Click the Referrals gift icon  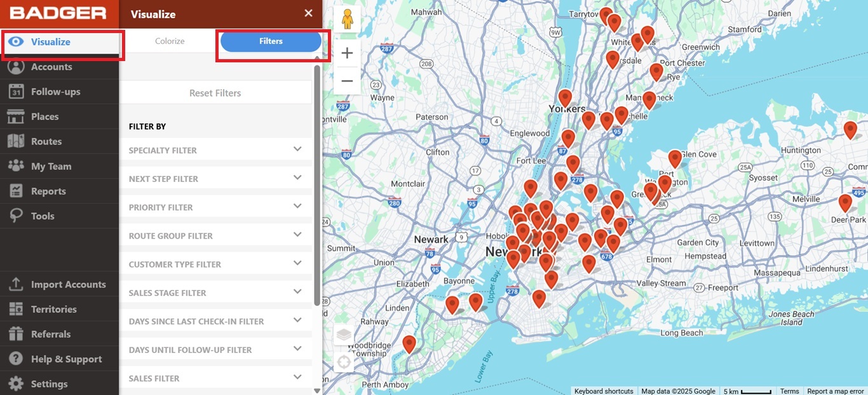[x=16, y=334]
